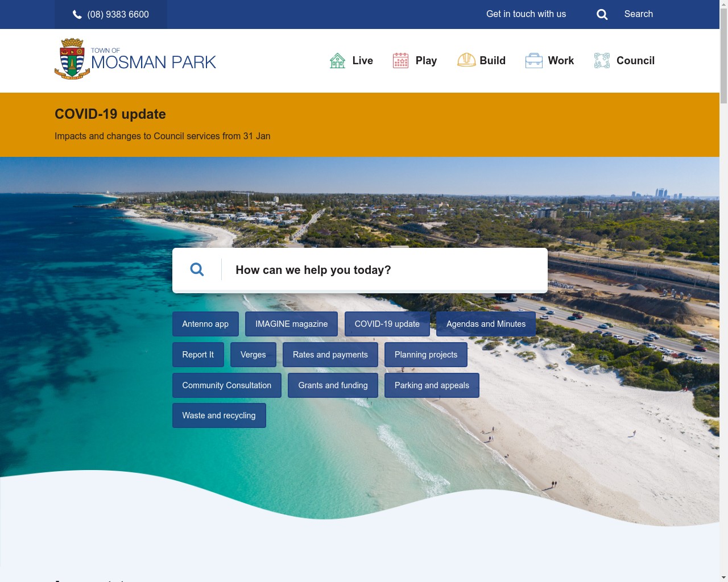Click Get in touch with us

pos(526,14)
